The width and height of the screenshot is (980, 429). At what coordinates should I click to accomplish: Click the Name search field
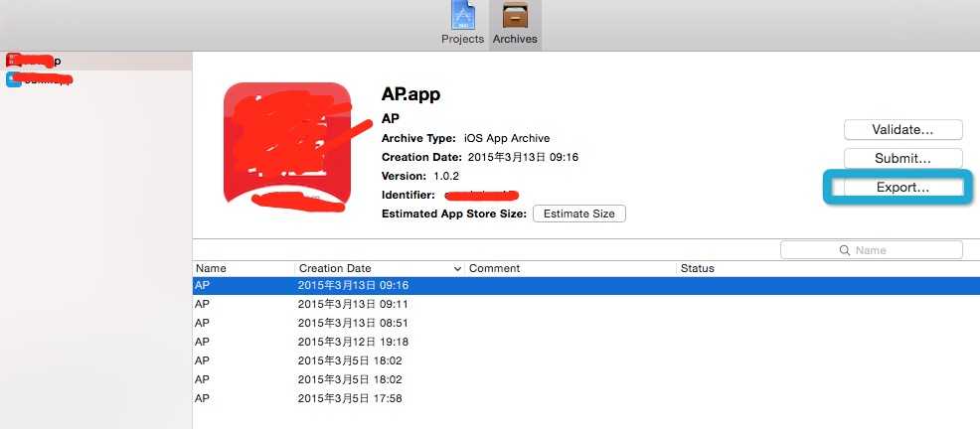(x=872, y=250)
